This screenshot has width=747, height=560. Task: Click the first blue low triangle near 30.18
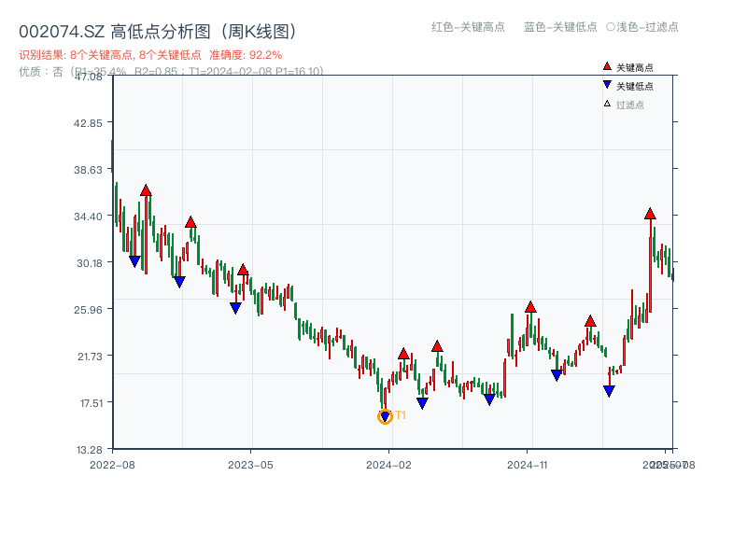[x=134, y=261]
